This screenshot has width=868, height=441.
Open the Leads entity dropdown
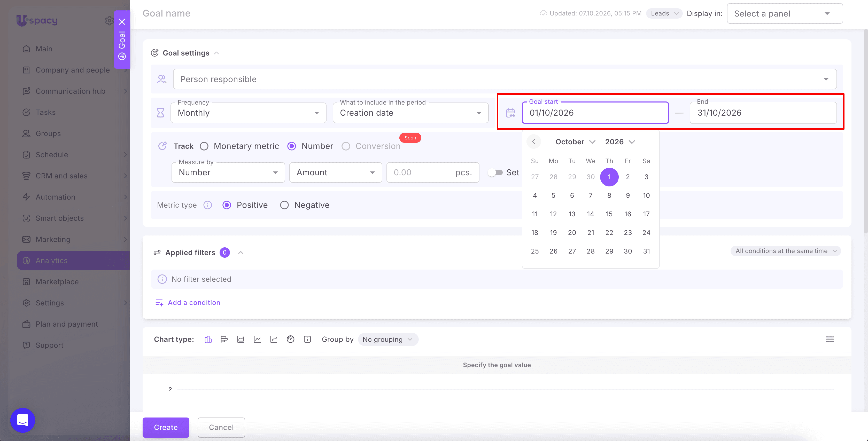pos(664,13)
